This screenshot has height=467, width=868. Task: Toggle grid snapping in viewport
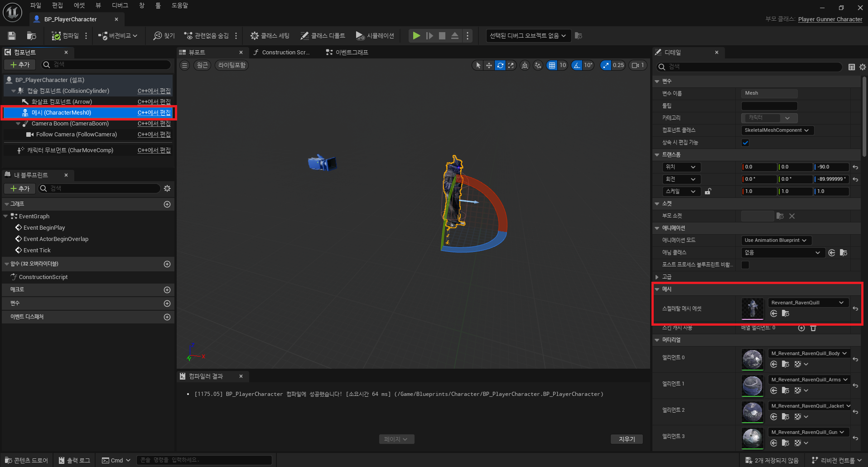click(552, 65)
